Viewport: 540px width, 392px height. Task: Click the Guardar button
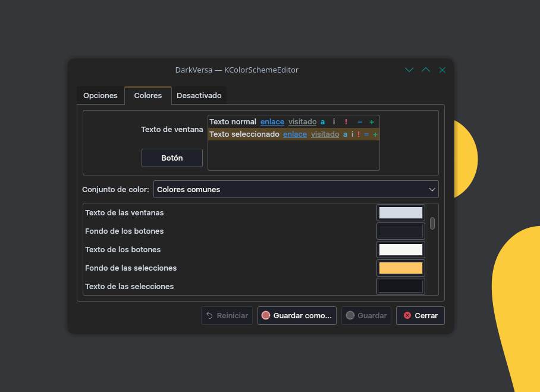pos(366,315)
